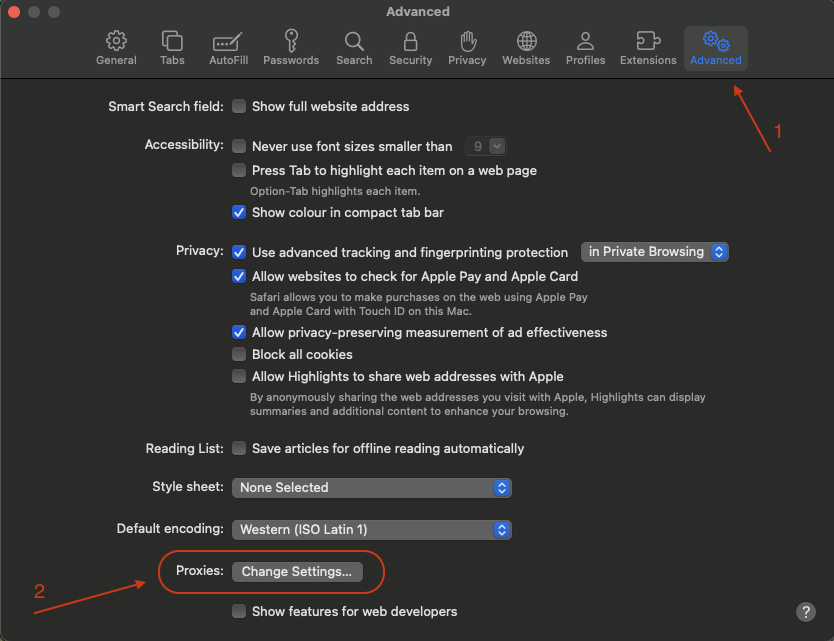834x641 pixels.
Task: Open the General settings pane
Action: [x=116, y=48]
